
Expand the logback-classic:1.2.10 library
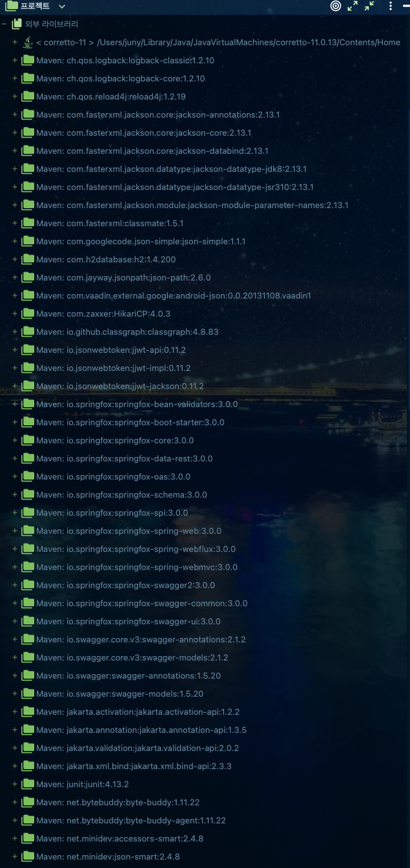tap(15, 60)
